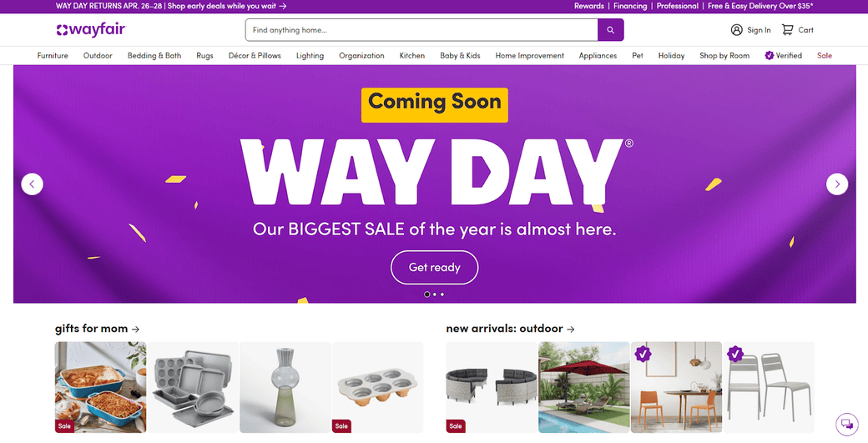Expand the Décor & Pillows menu
Screen dimensions: 868x443
pyautogui.click(x=255, y=55)
